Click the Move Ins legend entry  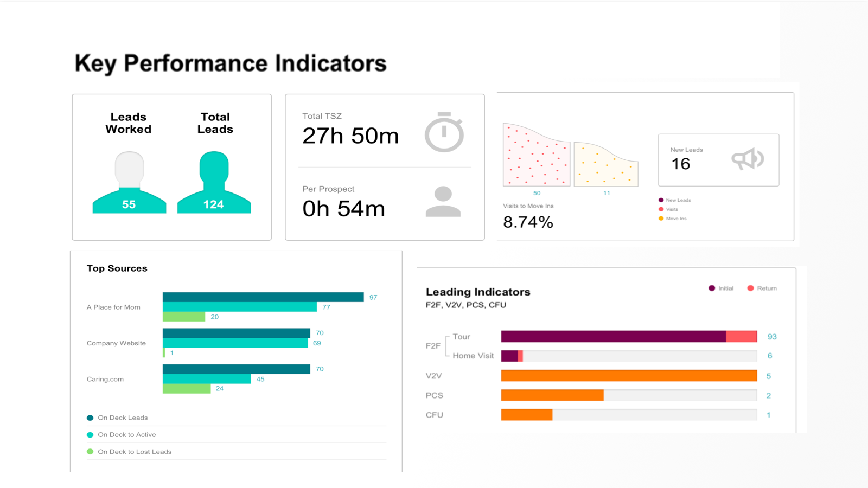tap(673, 219)
